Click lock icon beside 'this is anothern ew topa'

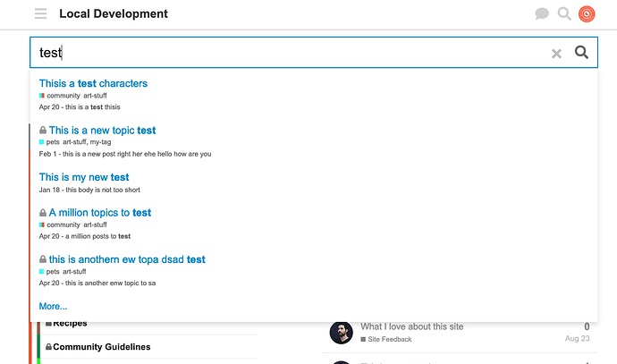tap(43, 259)
